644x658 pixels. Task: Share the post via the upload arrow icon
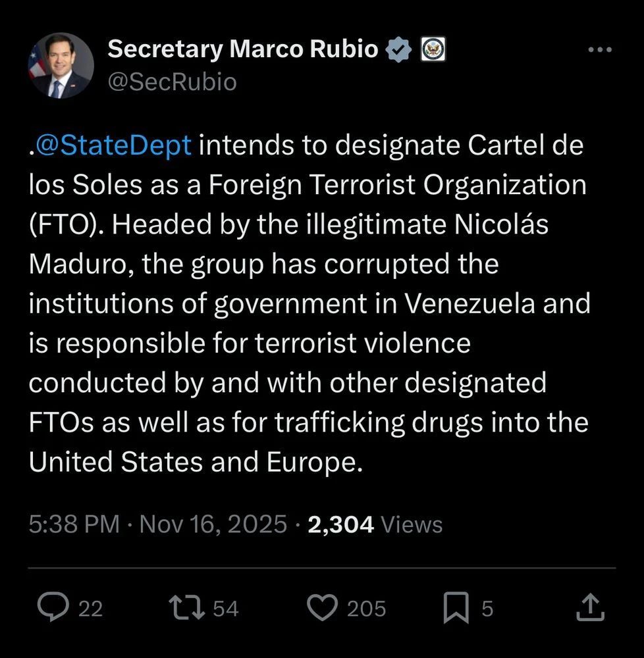(589, 607)
